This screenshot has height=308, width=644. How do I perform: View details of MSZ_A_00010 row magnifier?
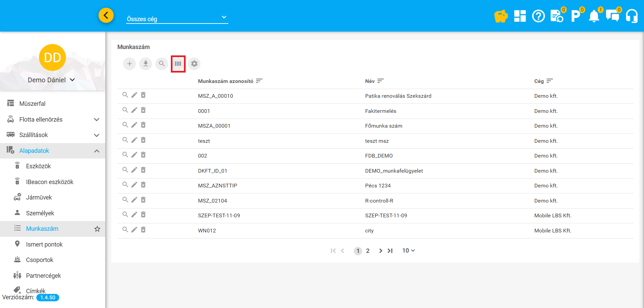pyautogui.click(x=125, y=95)
